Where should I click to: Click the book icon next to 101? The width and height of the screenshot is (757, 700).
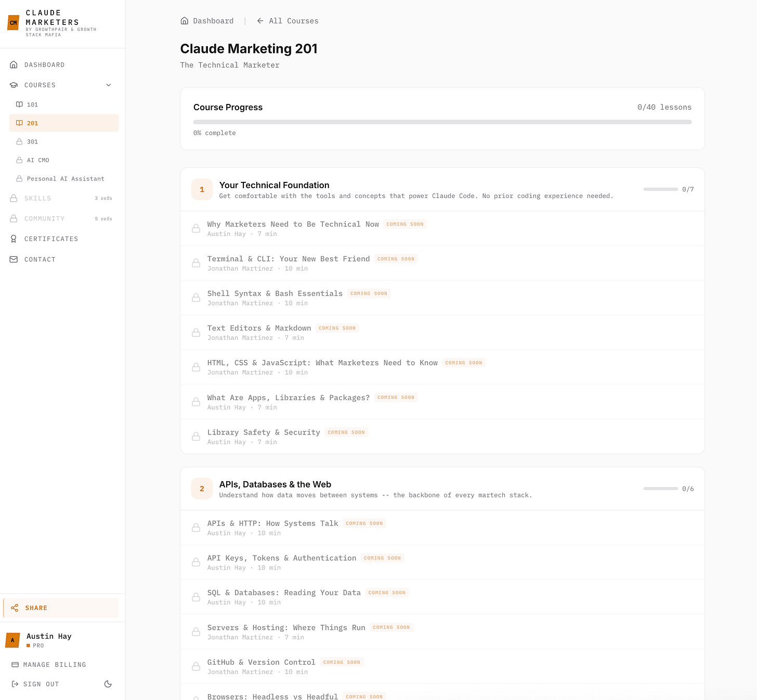click(x=19, y=104)
